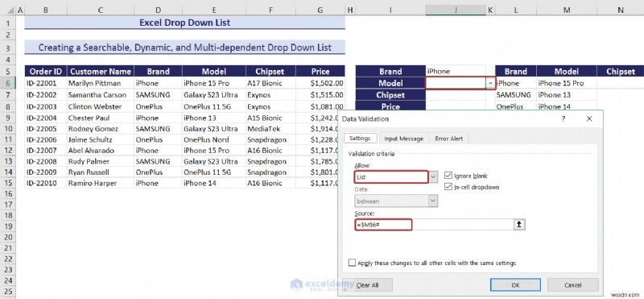The width and height of the screenshot is (644, 299).
Task: Select the 'Excel Drop Down List' title cell
Action: 185,23
